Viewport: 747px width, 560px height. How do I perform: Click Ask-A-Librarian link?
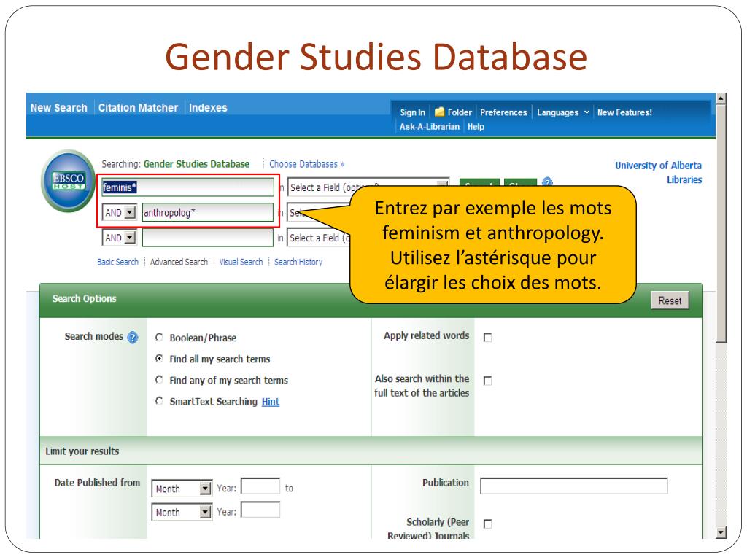point(429,127)
